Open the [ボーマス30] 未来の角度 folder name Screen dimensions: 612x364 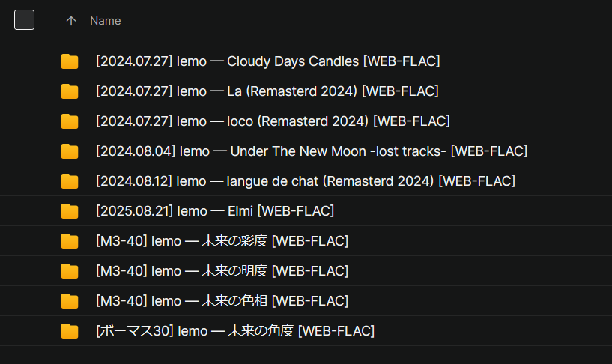click(234, 331)
